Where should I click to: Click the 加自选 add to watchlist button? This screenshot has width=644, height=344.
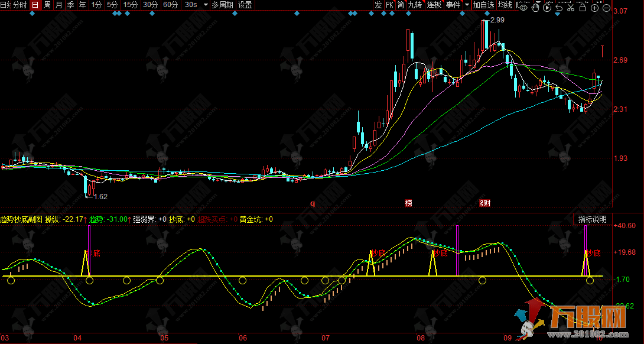click(483, 5)
